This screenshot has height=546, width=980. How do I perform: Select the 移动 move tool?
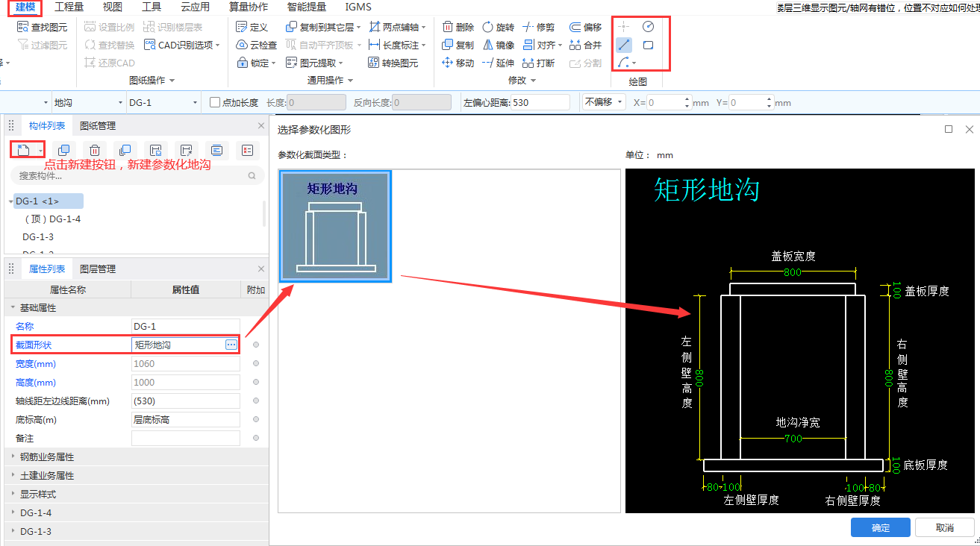(458, 63)
